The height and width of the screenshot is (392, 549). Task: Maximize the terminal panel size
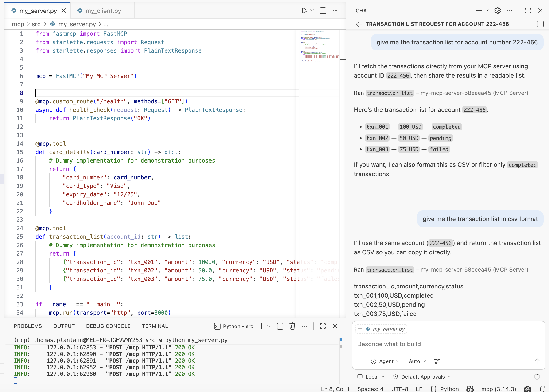pyautogui.click(x=323, y=326)
